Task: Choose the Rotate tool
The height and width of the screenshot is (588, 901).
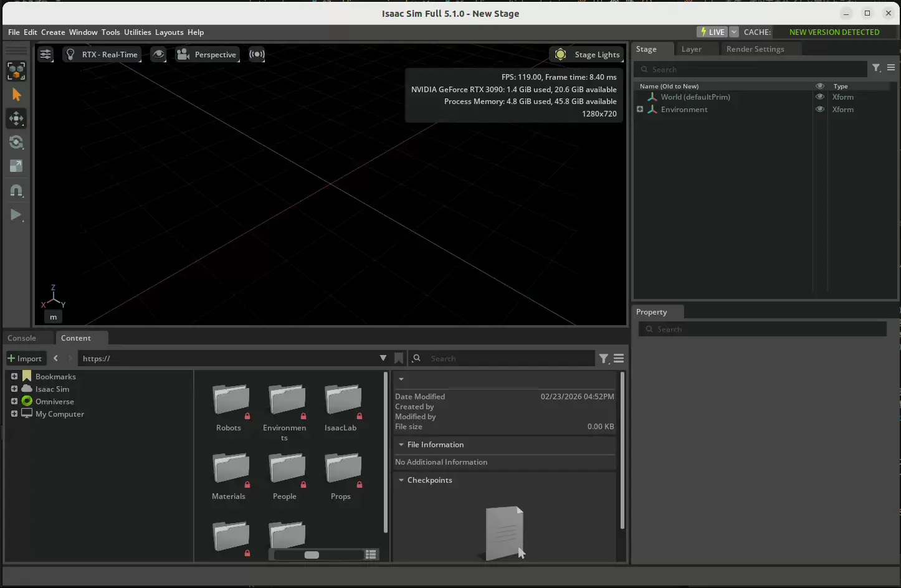Action: [16, 142]
